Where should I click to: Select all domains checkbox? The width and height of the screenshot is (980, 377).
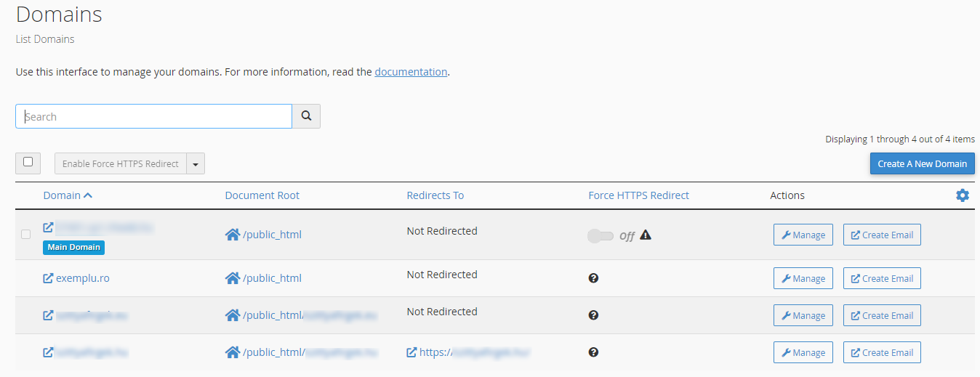click(x=28, y=163)
